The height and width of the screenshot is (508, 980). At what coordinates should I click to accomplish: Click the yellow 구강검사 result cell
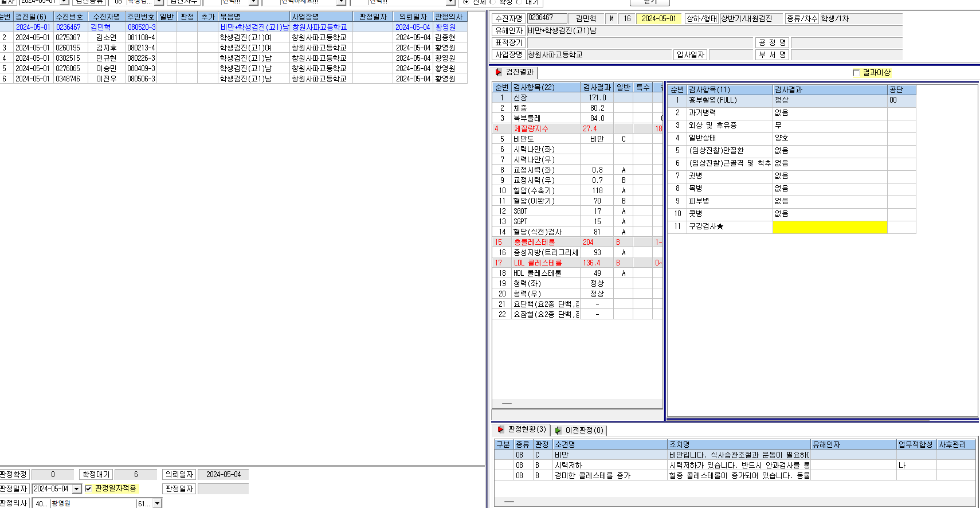pos(830,227)
